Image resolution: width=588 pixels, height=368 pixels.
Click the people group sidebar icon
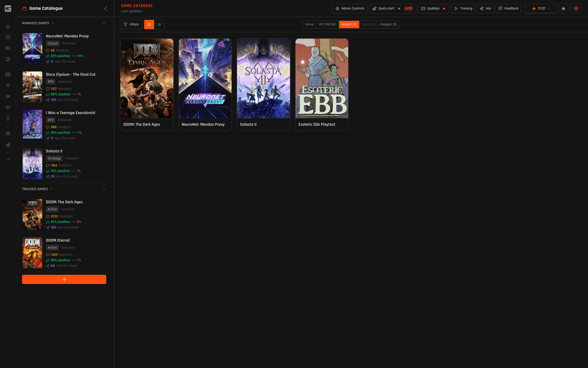coord(8,133)
